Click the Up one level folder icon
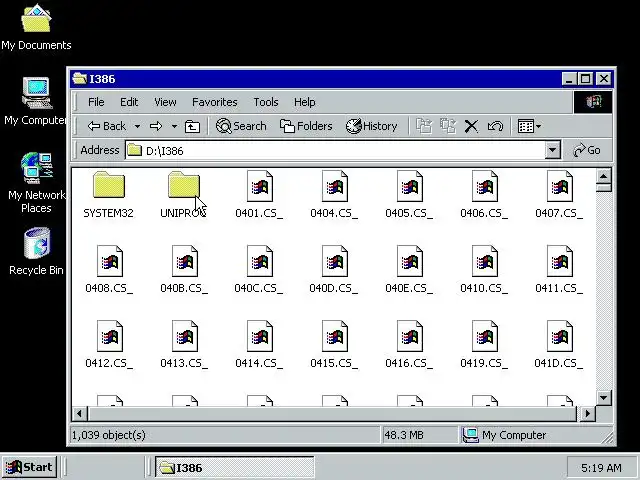This screenshot has width=640, height=480. point(192,127)
